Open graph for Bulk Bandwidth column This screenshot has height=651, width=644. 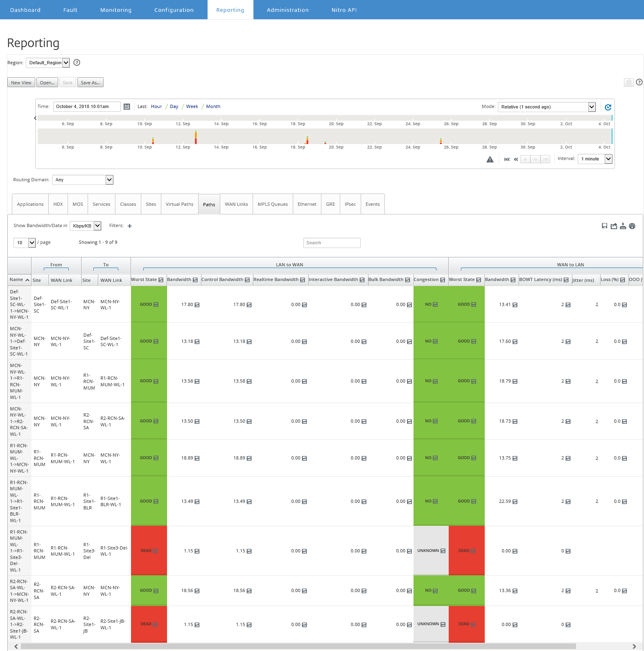click(407, 280)
